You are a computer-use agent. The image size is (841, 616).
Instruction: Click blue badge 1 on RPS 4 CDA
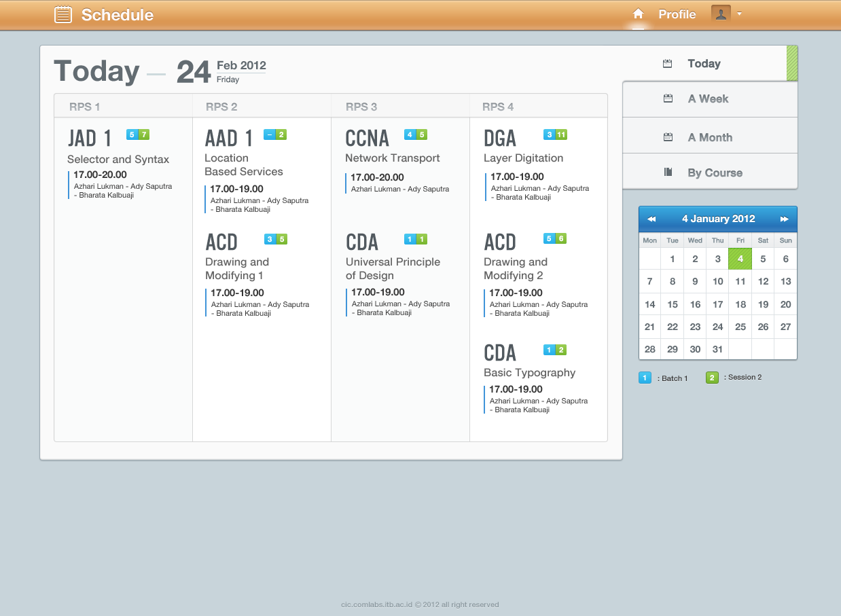[549, 350]
